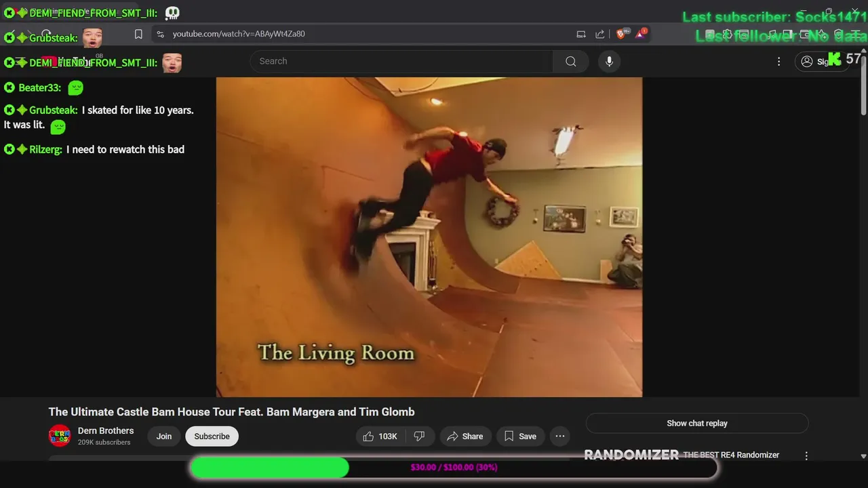Click the YouTube search field

tap(402, 61)
